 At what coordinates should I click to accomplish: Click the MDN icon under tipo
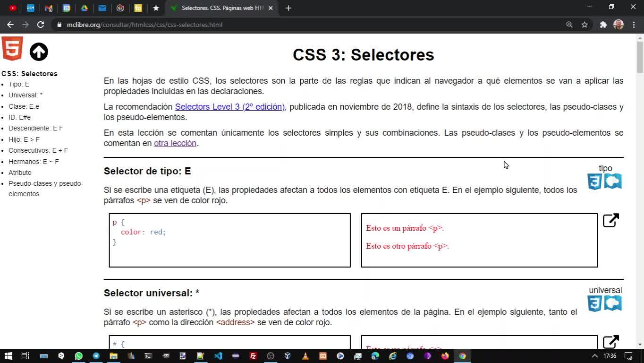[x=613, y=181]
